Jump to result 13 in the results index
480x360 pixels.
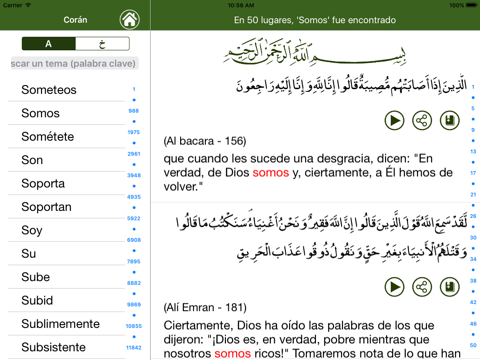click(x=473, y=151)
